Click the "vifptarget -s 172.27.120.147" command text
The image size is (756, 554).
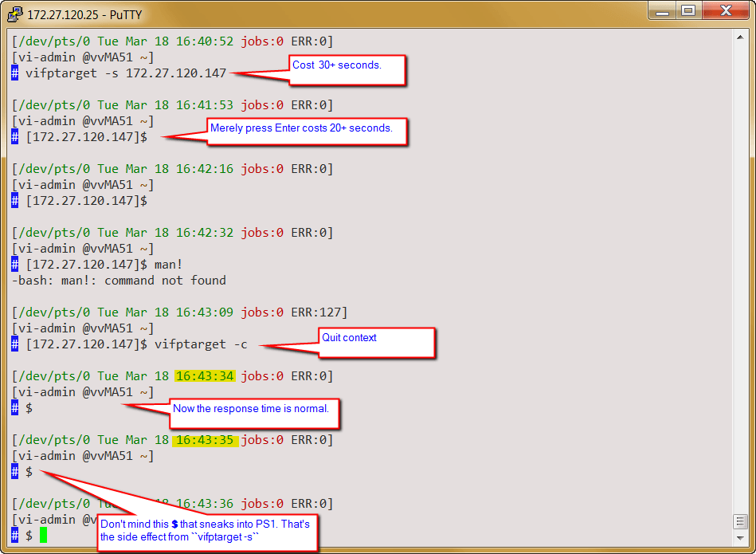[x=126, y=73]
